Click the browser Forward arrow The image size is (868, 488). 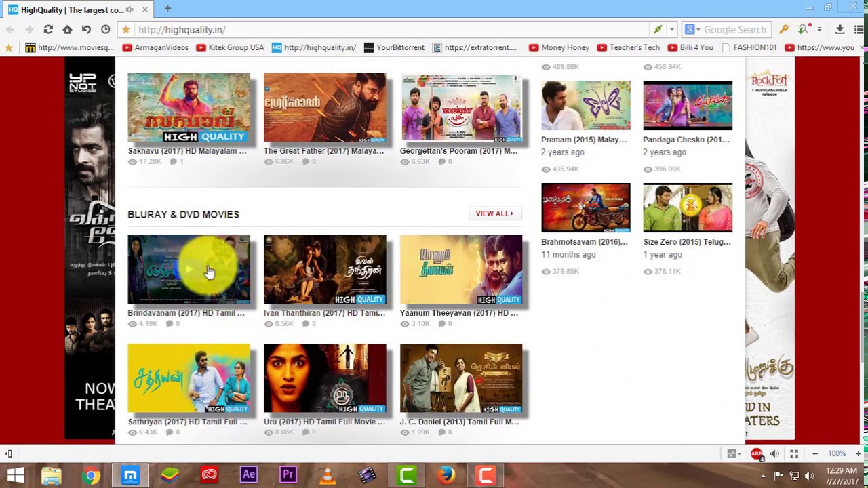tap(28, 30)
